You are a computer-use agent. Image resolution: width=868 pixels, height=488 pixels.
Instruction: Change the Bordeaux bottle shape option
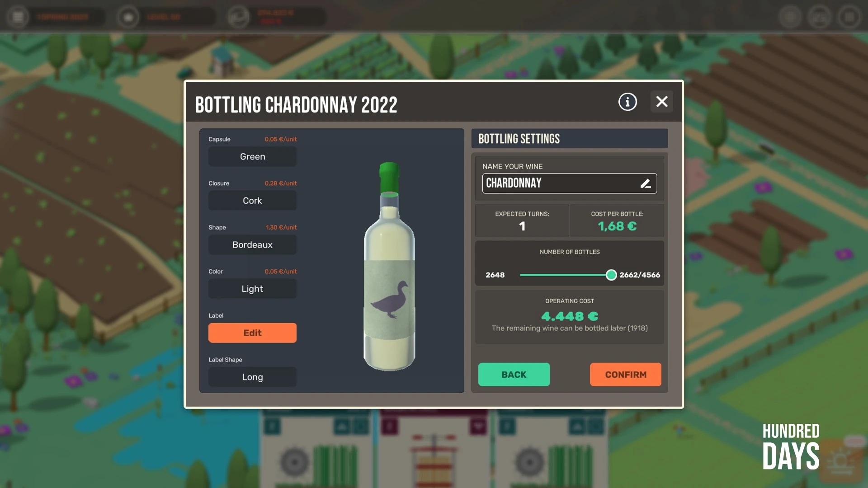pyautogui.click(x=252, y=245)
